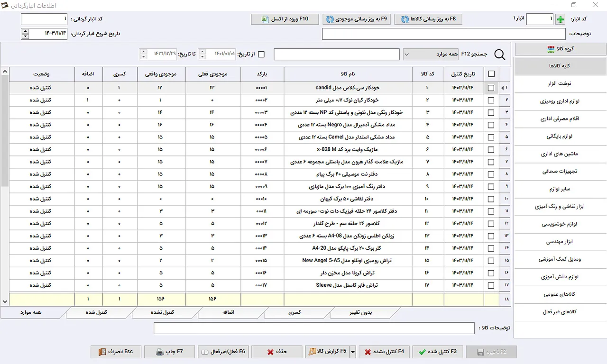Click Esc انصراف cancel button

(116, 352)
